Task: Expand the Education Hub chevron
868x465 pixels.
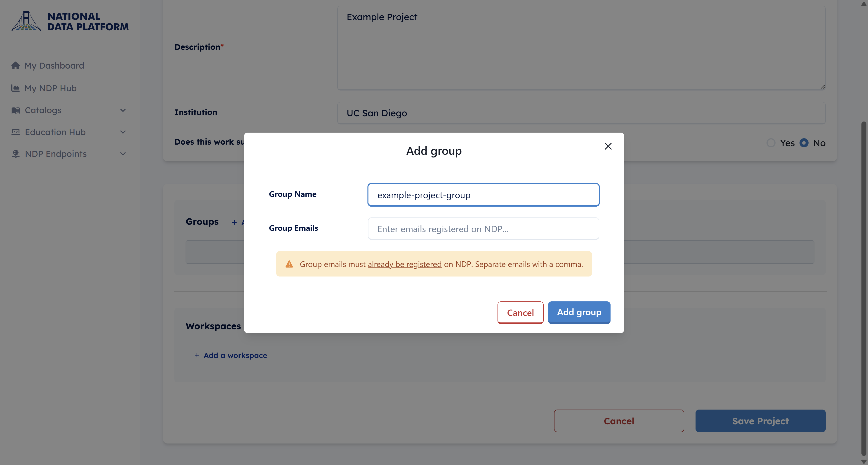Action: coord(123,132)
